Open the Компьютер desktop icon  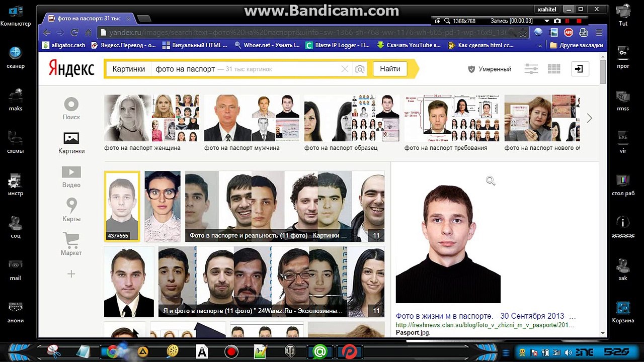point(15,16)
